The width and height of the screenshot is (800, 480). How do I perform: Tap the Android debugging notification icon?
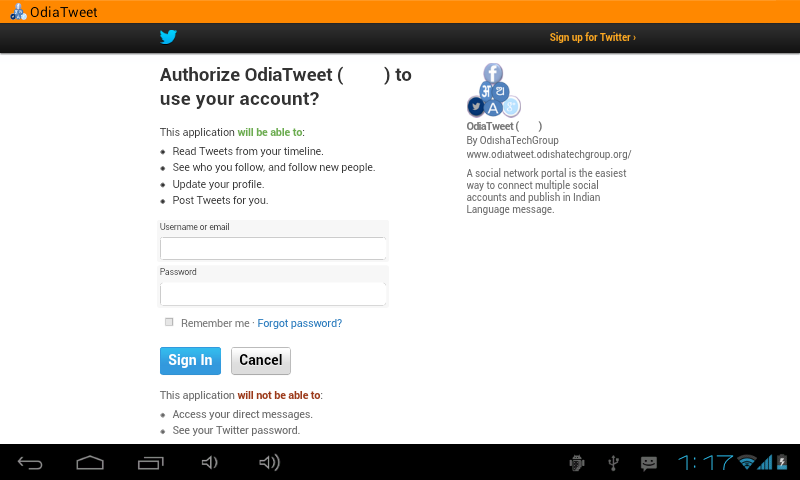[x=577, y=463]
